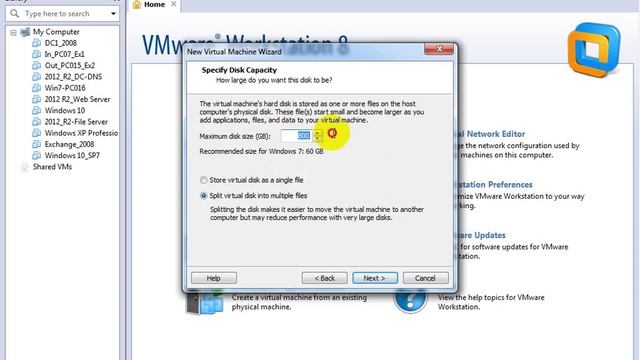
Task: Close the Home tab
Action: point(173,4)
